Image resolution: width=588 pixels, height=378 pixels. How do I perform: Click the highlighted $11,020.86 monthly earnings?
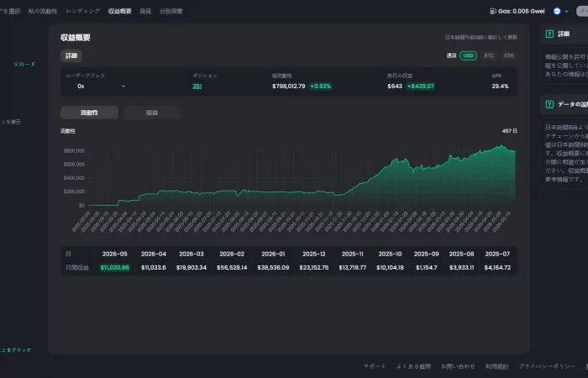pyautogui.click(x=115, y=267)
